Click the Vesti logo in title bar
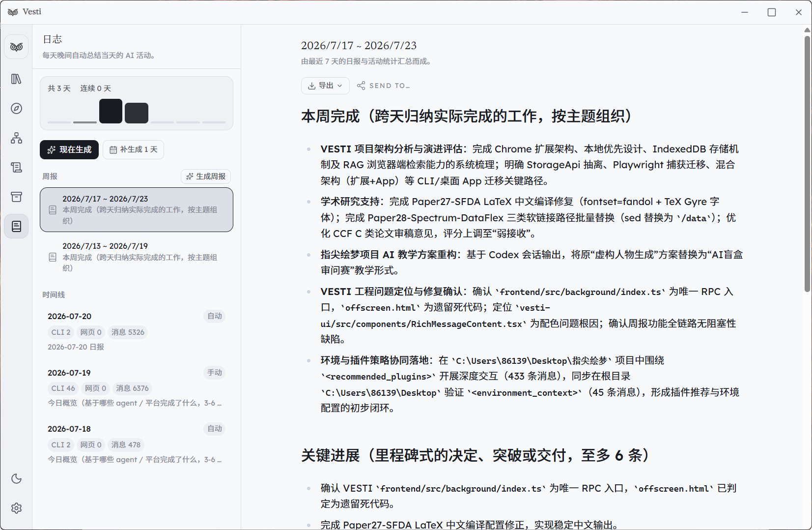Viewport: 812px width, 530px height. point(13,12)
